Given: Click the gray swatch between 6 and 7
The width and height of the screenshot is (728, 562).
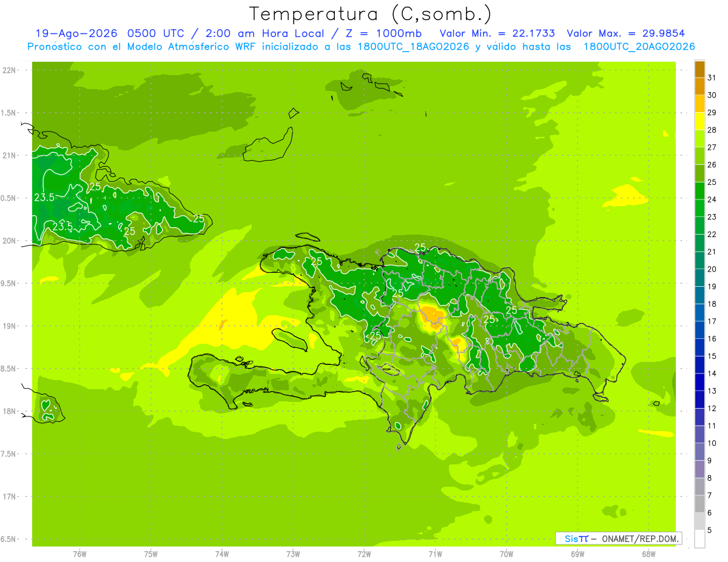Looking at the screenshot, I should click(x=699, y=504).
